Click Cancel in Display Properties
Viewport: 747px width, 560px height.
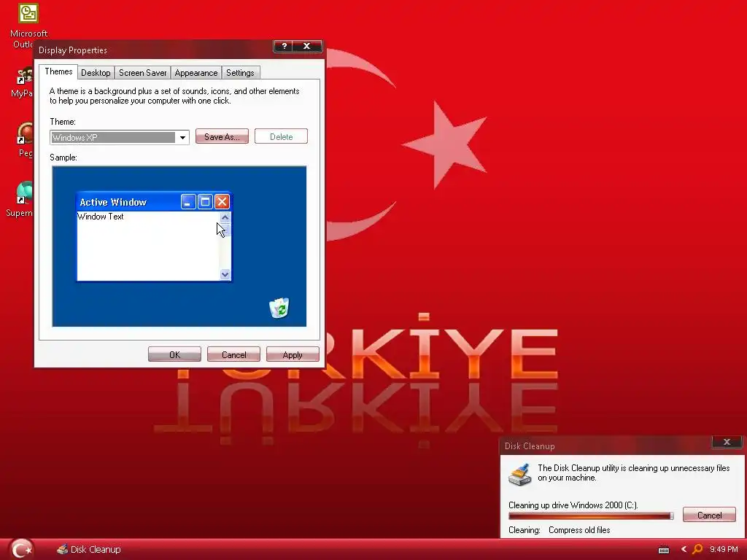pos(233,354)
